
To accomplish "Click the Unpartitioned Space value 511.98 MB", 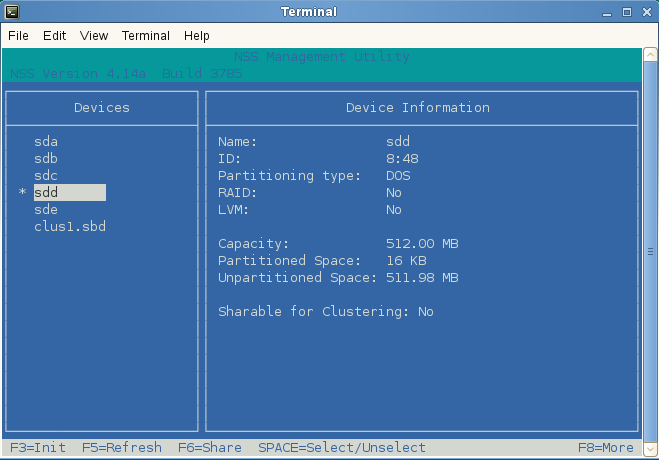I will (422, 278).
